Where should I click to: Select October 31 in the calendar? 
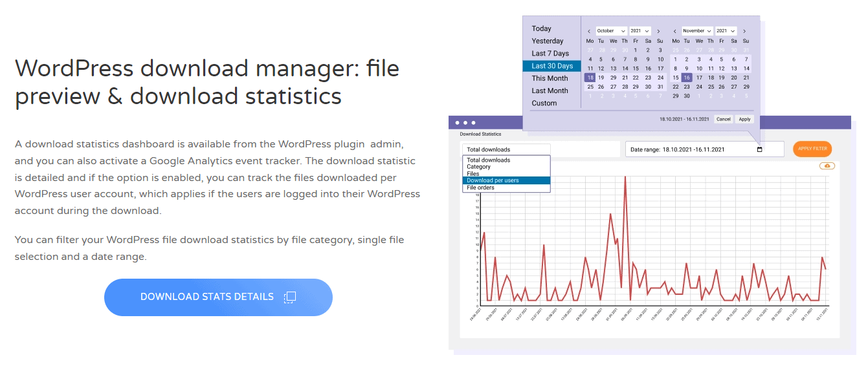(x=660, y=87)
